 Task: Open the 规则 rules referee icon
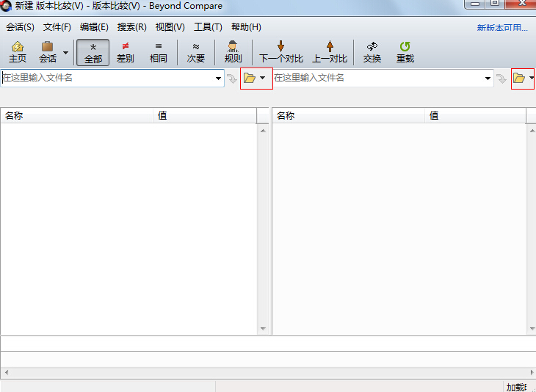[x=233, y=52]
